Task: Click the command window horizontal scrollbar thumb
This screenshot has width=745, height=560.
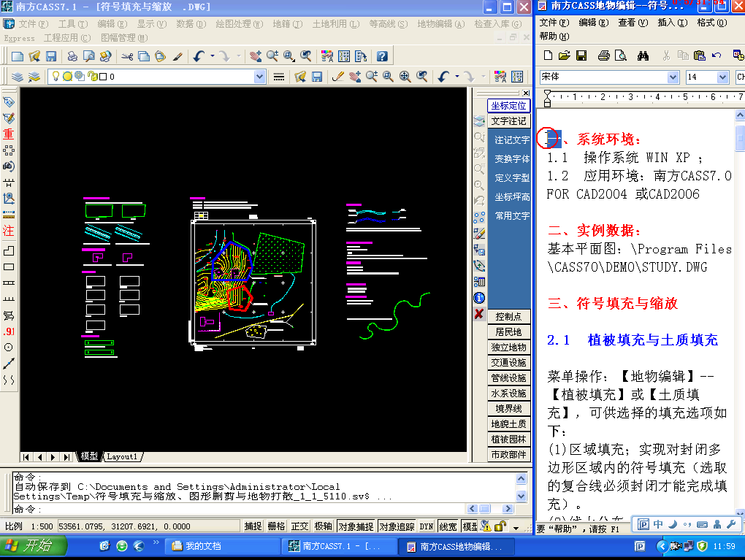Action: click(485, 509)
